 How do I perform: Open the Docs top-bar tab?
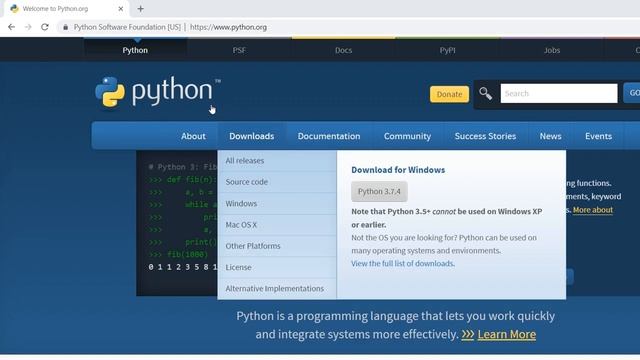pos(343,50)
